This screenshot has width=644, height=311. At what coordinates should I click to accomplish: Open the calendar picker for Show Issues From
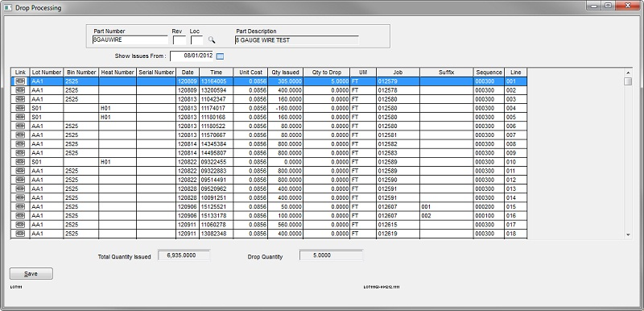220,56
